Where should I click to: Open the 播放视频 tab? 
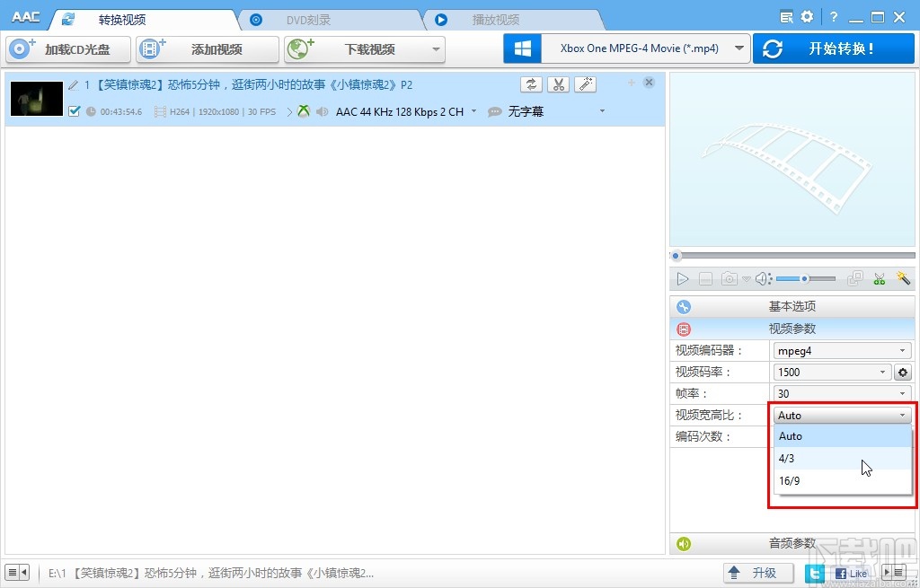(496, 20)
